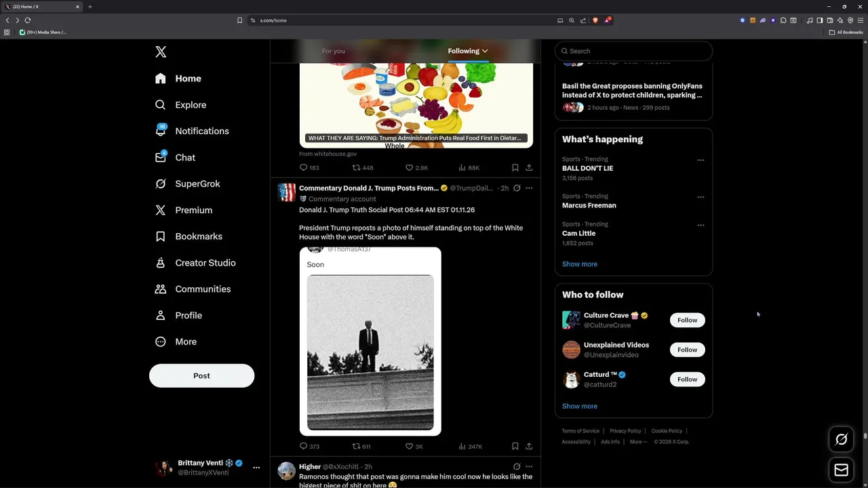Open SuperGrok from sidebar

[x=187, y=184]
